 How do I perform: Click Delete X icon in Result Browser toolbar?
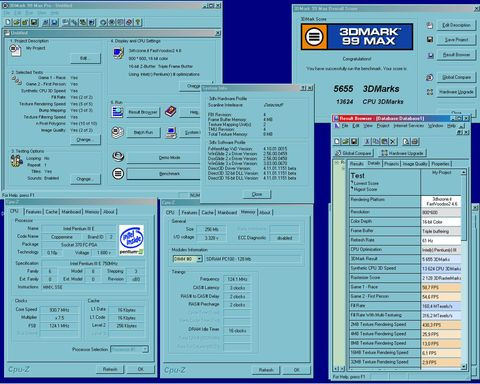393,141
